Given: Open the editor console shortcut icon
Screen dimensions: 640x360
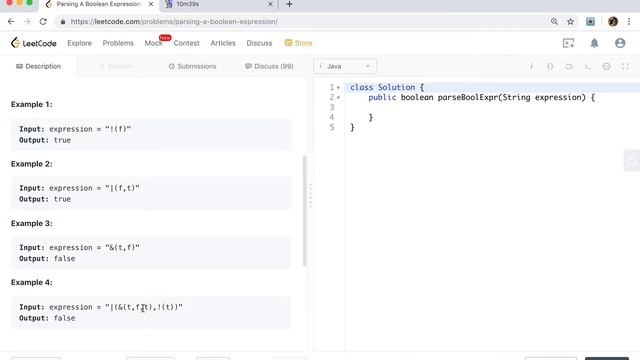Looking at the screenshot, I should coord(587,66).
